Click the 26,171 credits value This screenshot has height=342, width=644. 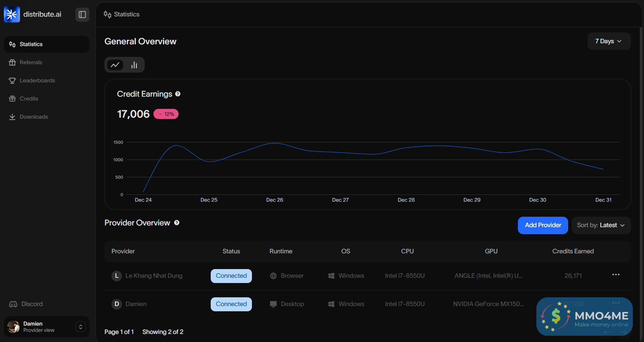[573, 276]
